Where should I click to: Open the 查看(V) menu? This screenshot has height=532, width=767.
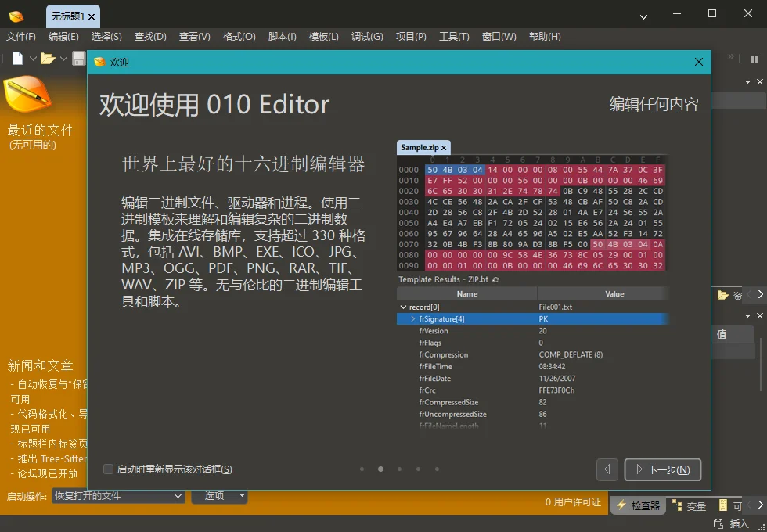pos(195,37)
